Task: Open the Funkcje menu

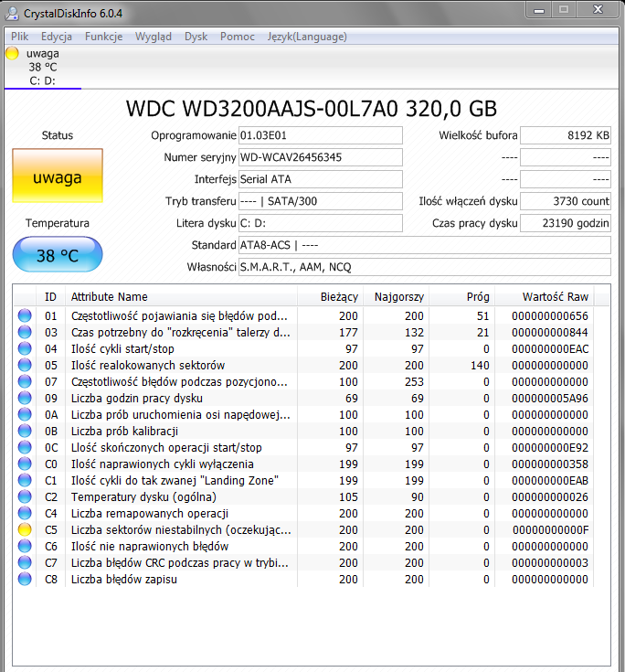Action: pyautogui.click(x=103, y=37)
